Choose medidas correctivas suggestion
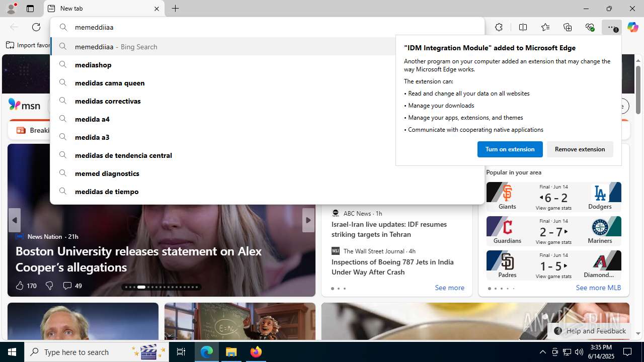The width and height of the screenshot is (644, 362). coord(223,101)
